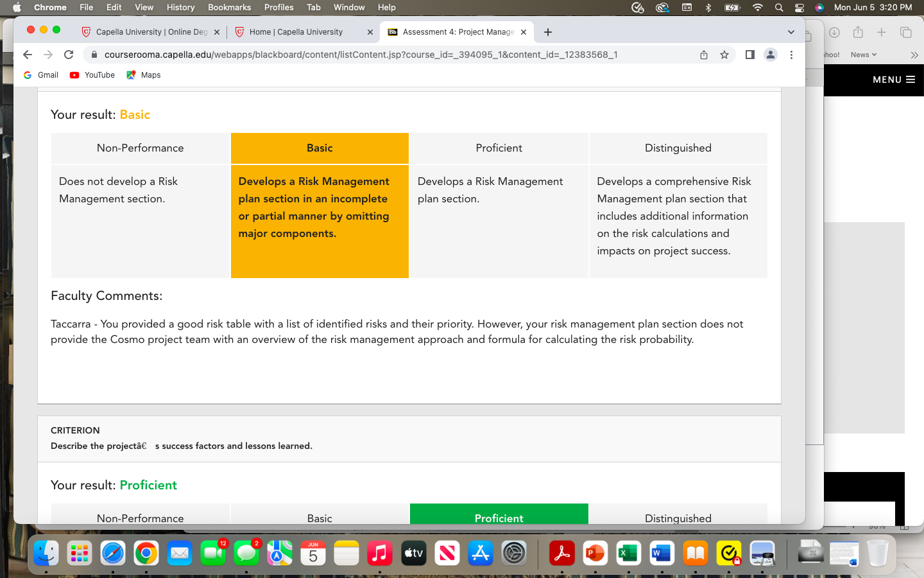The image size is (924, 578).
Task: Close the Assessment 4 Project Management tab
Action: click(524, 32)
